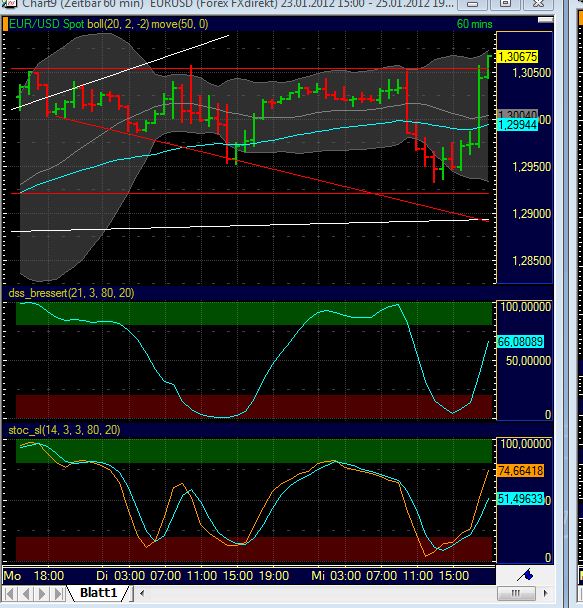Jump to the last sheet with the navigation arrow

(x=59, y=594)
